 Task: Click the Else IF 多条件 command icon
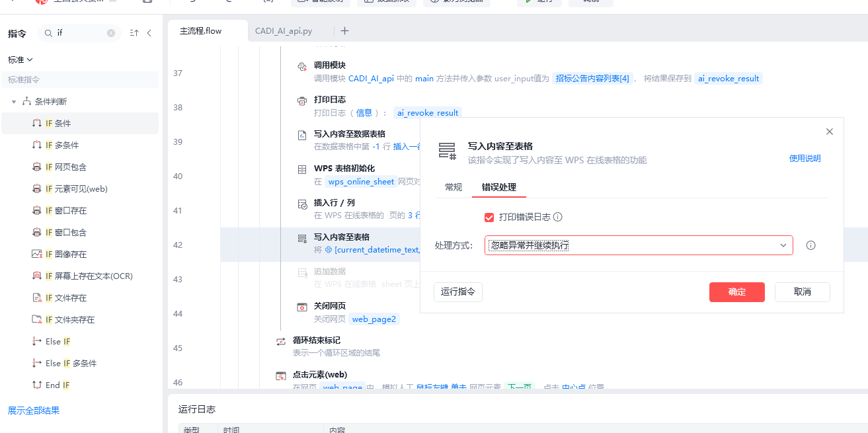tap(37, 364)
